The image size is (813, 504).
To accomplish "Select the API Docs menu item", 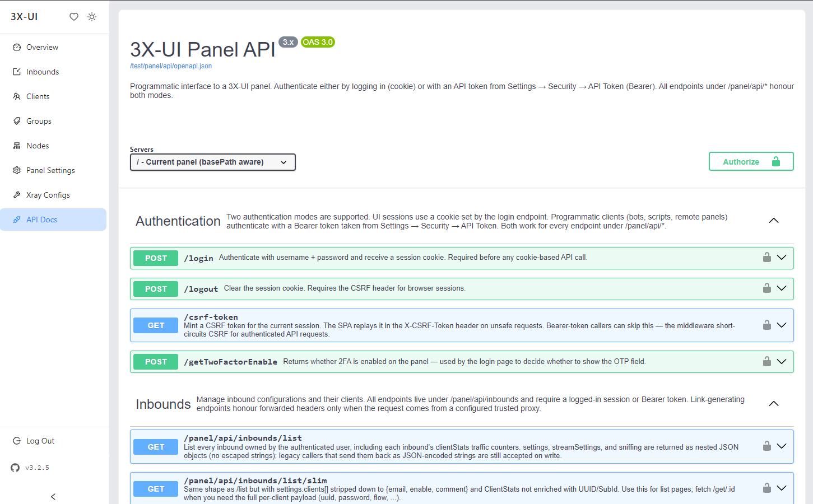I will pyautogui.click(x=53, y=220).
